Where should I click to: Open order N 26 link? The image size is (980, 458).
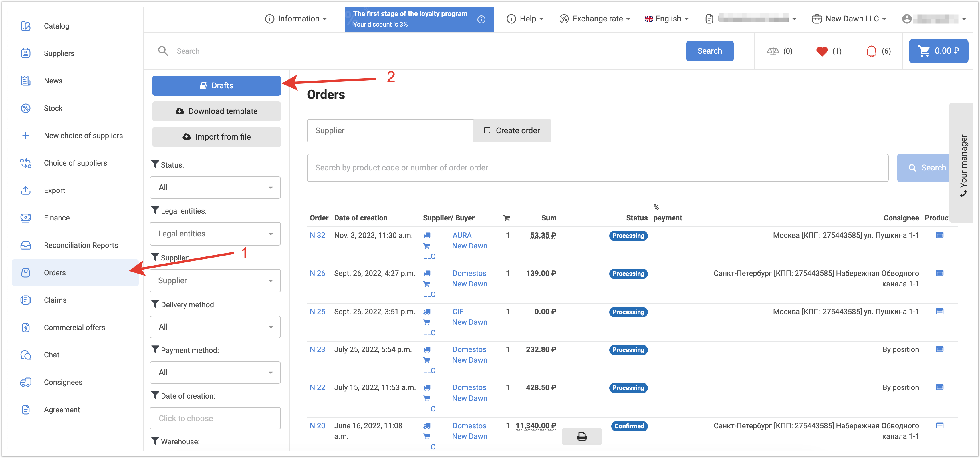click(317, 273)
